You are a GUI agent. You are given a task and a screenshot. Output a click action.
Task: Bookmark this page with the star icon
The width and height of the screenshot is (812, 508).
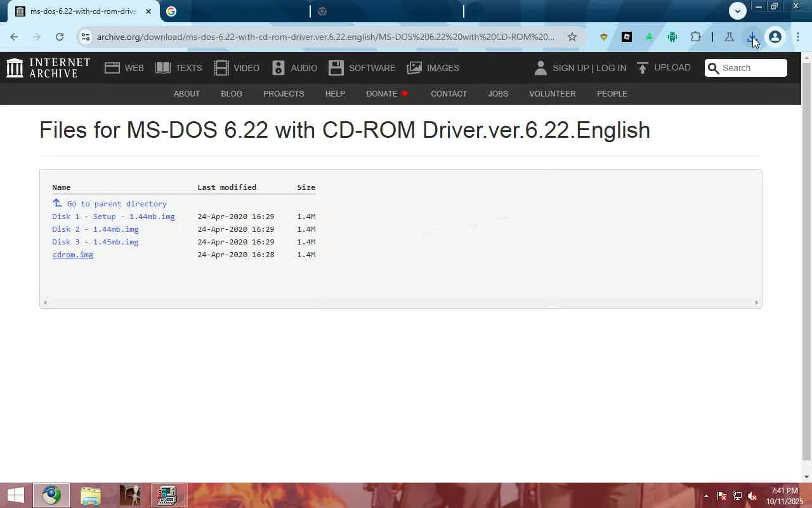[572, 37]
